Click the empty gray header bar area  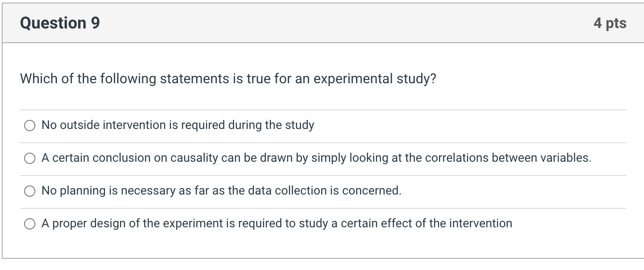coord(345,23)
